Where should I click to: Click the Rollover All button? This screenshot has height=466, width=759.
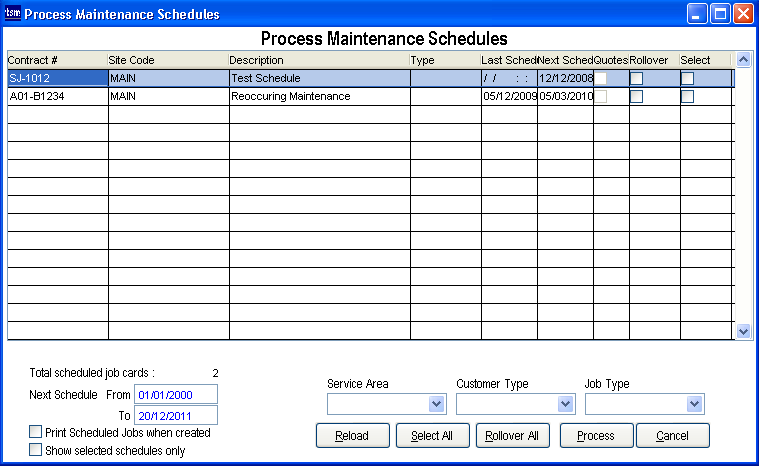click(x=513, y=436)
